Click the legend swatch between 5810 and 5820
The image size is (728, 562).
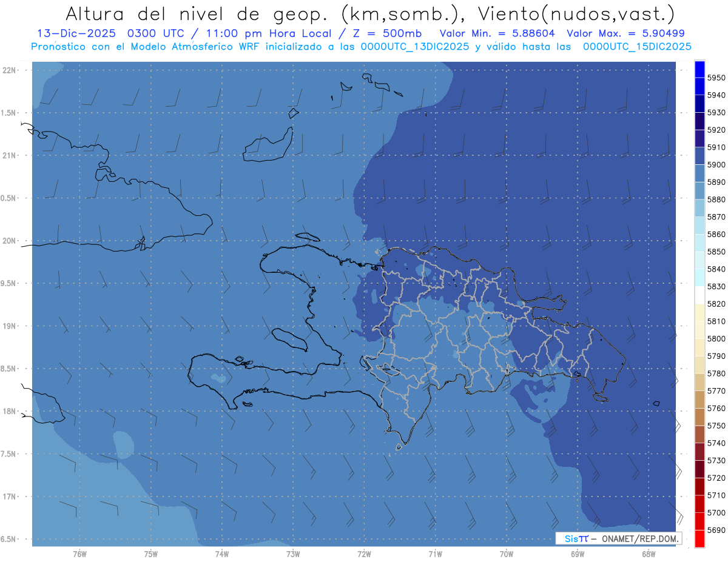click(x=699, y=313)
